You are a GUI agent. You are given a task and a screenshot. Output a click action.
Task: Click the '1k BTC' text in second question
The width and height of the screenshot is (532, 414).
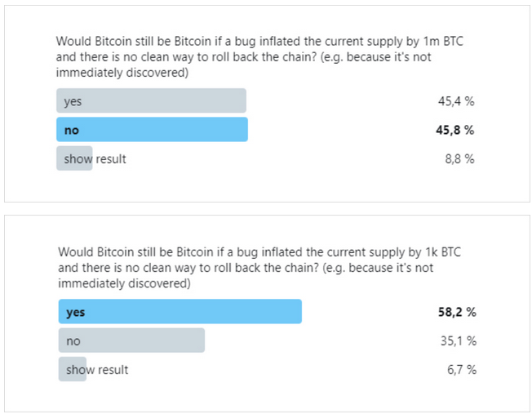[x=443, y=252]
